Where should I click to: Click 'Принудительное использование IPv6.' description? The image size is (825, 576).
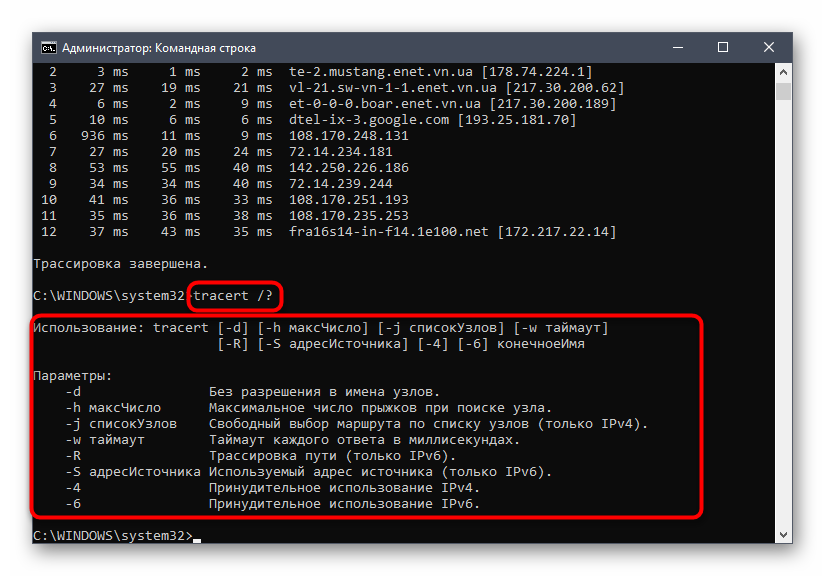pyautogui.click(x=344, y=504)
